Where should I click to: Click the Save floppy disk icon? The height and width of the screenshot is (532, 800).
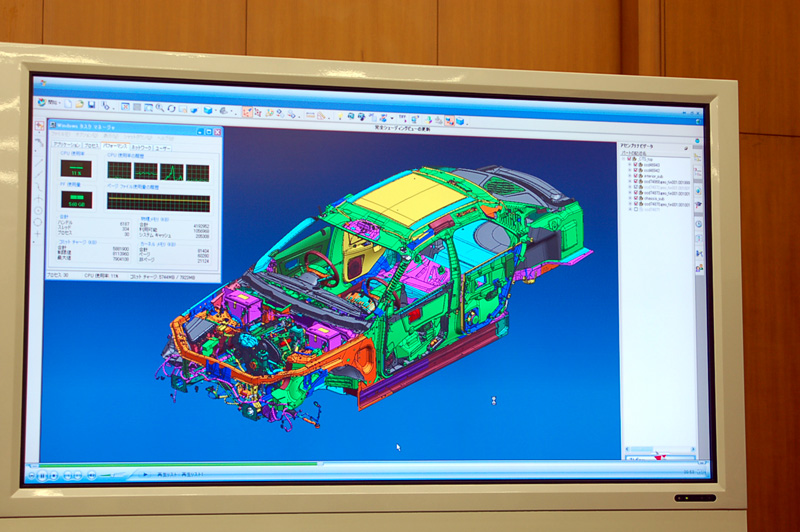point(91,105)
